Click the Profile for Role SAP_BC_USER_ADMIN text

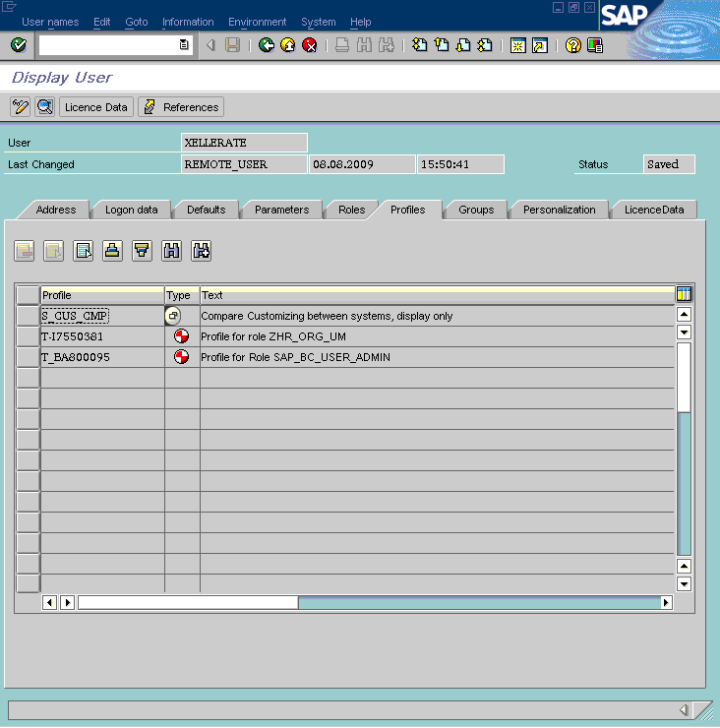pos(296,357)
